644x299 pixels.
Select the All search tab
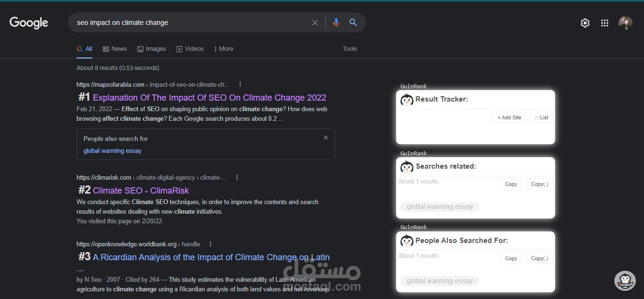point(85,49)
